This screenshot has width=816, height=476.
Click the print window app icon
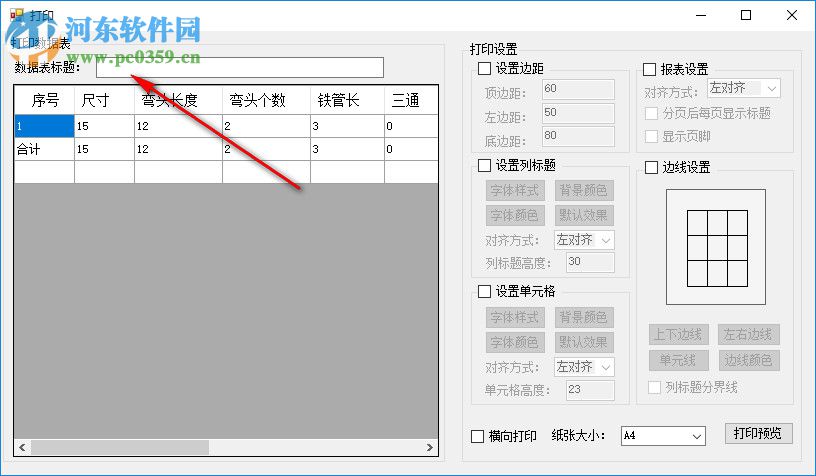click(x=17, y=15)
